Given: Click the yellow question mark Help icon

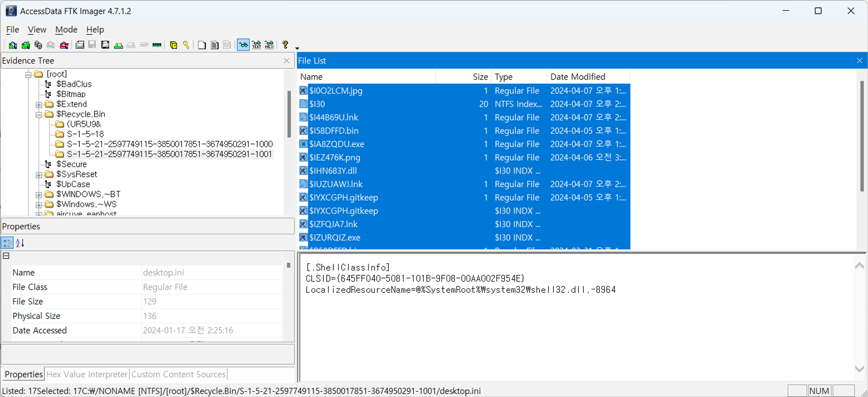Looking at the screenshot, I should (x=285, y=44).
